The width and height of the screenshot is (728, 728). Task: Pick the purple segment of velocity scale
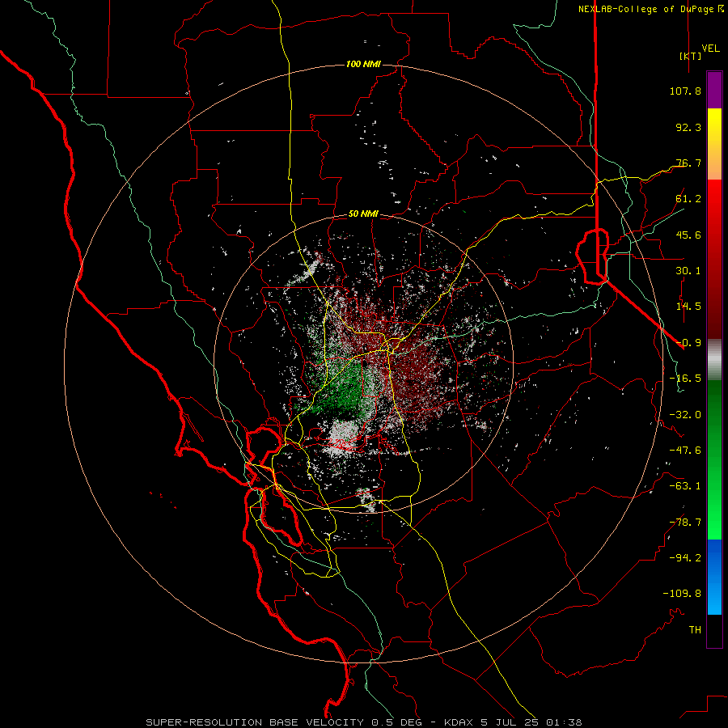(x=714, y=91)
